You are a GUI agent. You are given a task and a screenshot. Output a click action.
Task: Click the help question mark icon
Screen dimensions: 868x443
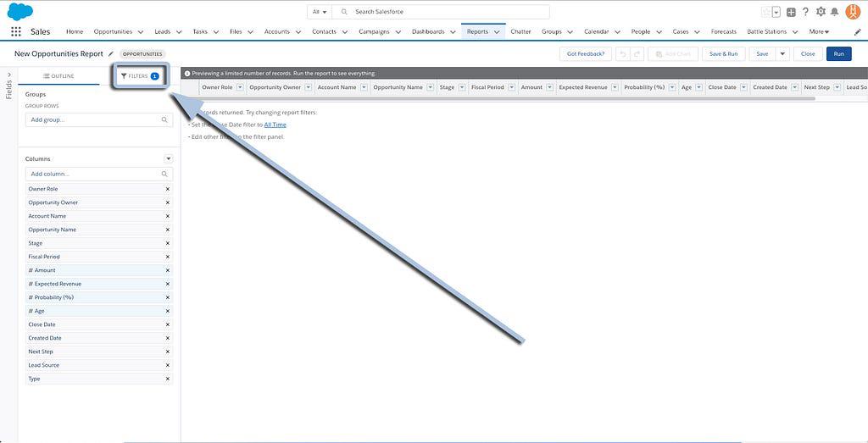(x=805, y=12)
